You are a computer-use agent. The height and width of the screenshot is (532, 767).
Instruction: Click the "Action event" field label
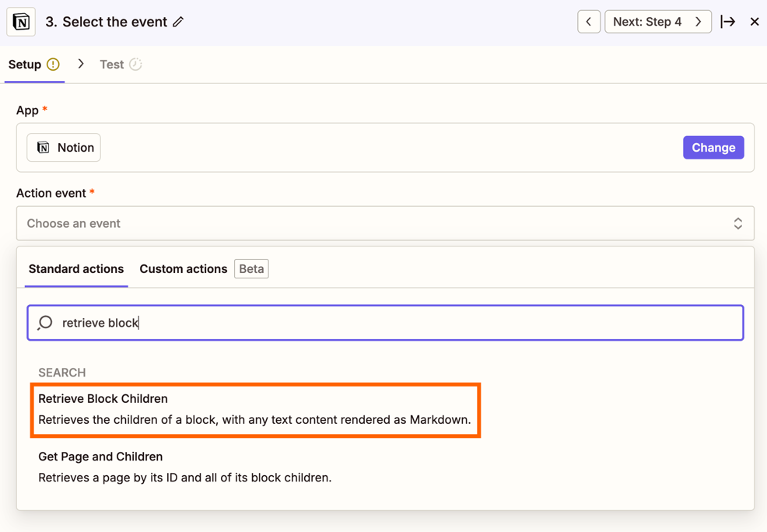coord(51,193)
